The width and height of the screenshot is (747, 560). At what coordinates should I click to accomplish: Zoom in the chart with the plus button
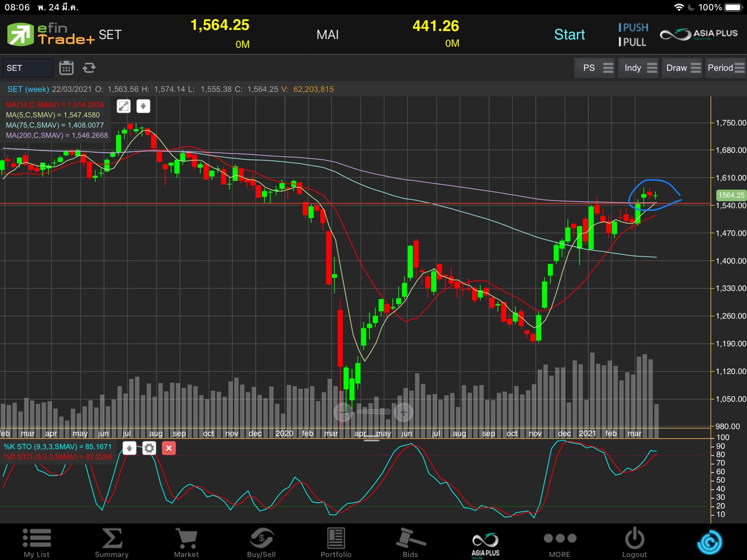[x=403, y=412]
